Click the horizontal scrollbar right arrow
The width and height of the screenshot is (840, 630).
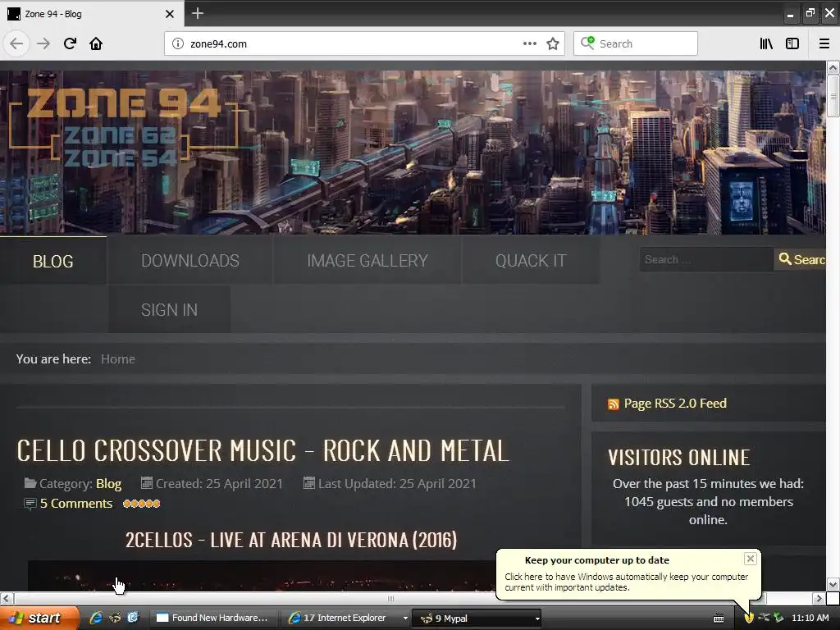(x=819, y=598)
